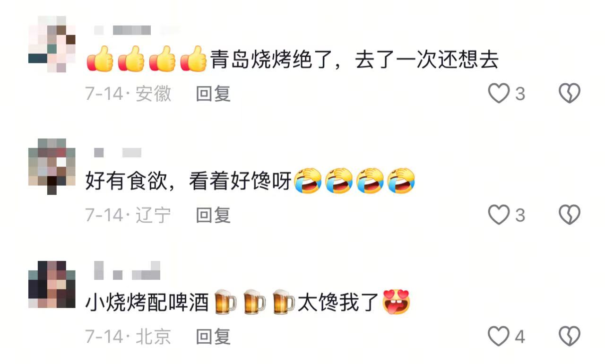Dislike the 青岛烧烤绝了 comment with broken heart
This screenshot has height=364, width=605.
tap(570, 94)
